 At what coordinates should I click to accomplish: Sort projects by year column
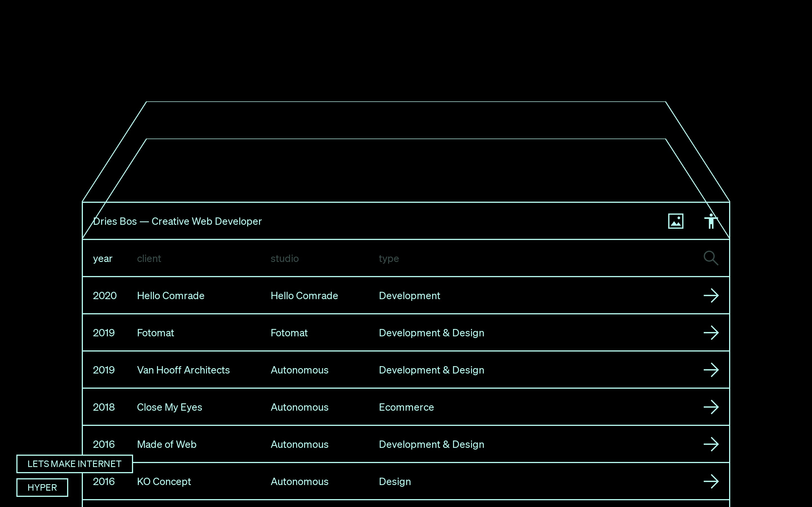tap(102, 259)
